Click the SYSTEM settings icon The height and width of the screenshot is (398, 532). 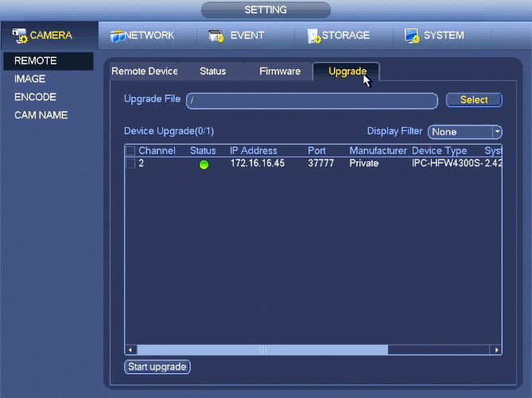coord(412,36)
